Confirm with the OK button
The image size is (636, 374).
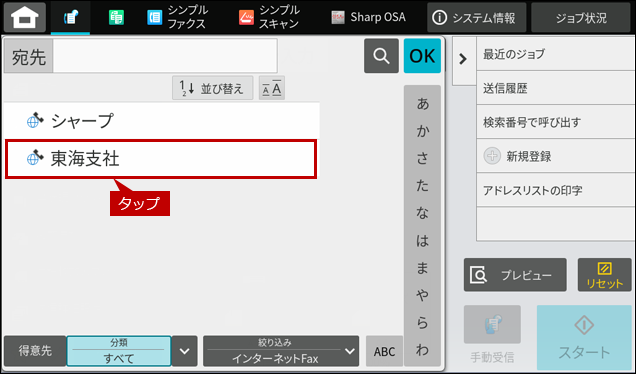tap(422, 56)
